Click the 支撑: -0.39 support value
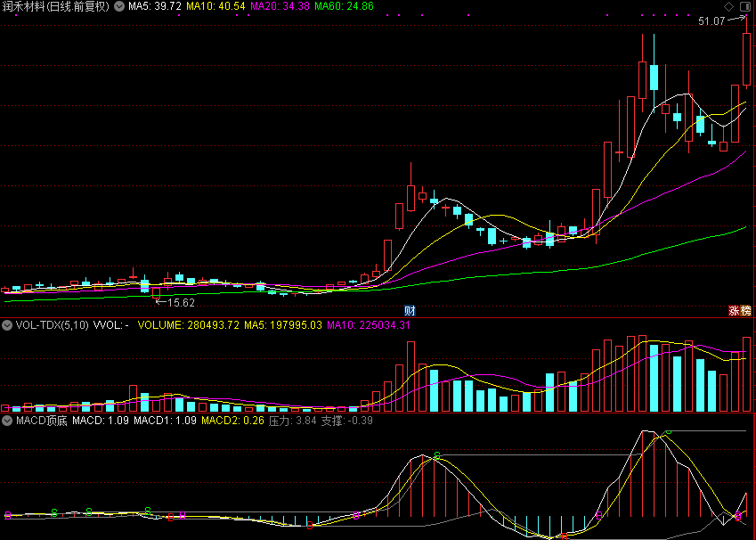This screenshot has height=540, width=756. click(x=347, y=421)
